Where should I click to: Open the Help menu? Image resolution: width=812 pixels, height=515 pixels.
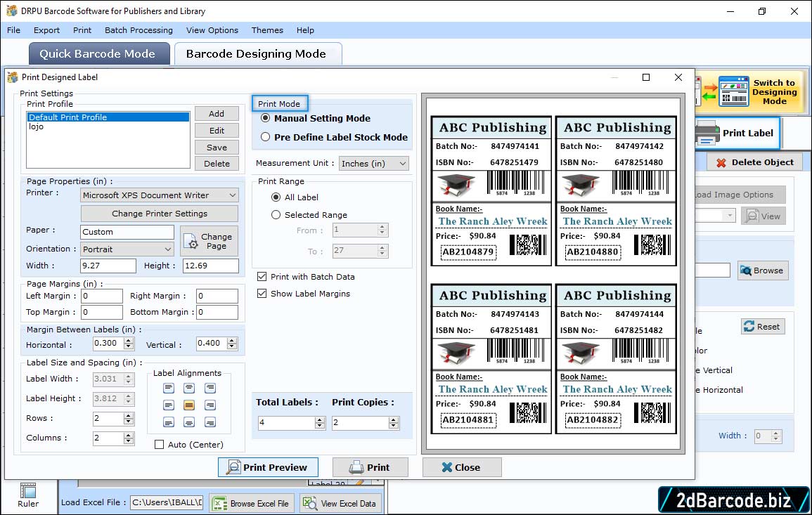click(305, 30)
